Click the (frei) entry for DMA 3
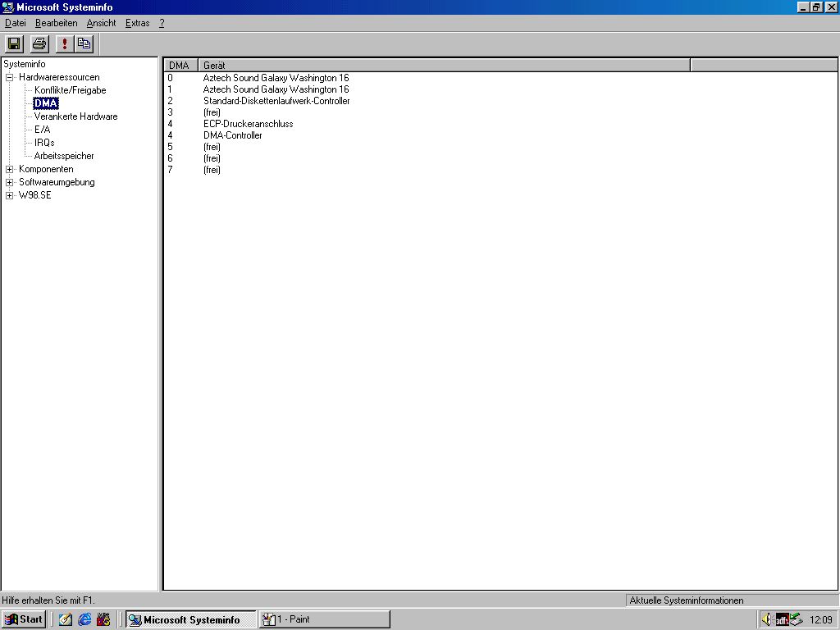The width and height of the screenshot is (840, 630). [x=212, y=112]
